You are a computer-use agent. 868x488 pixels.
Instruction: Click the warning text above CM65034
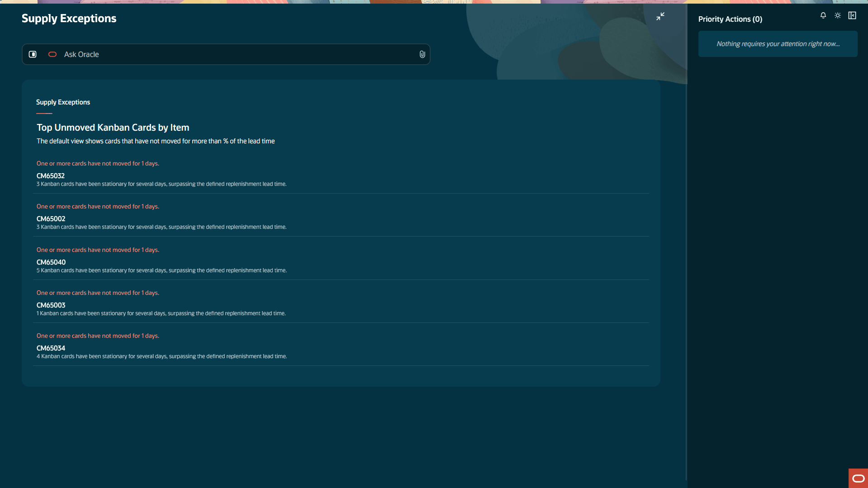[98, 336]
